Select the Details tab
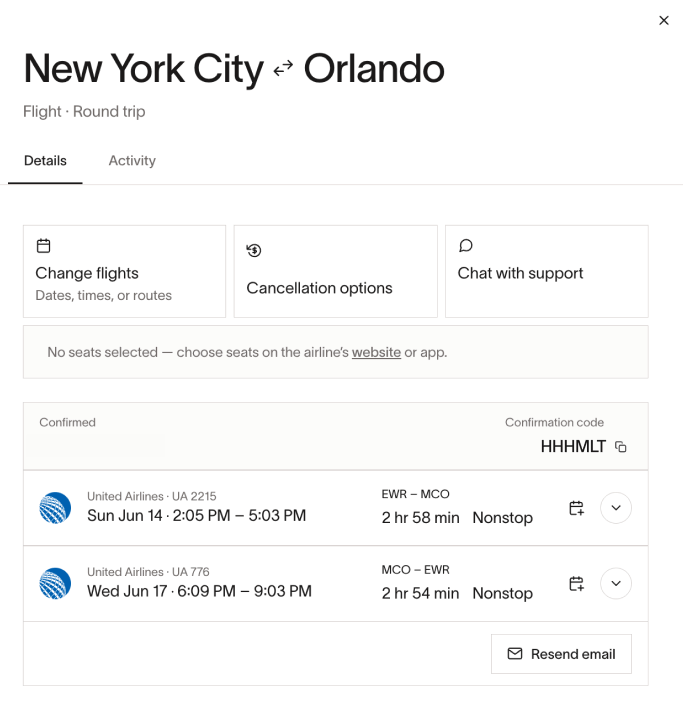The width and height of the screenshot is (683, 713). (x=45, y=161)
